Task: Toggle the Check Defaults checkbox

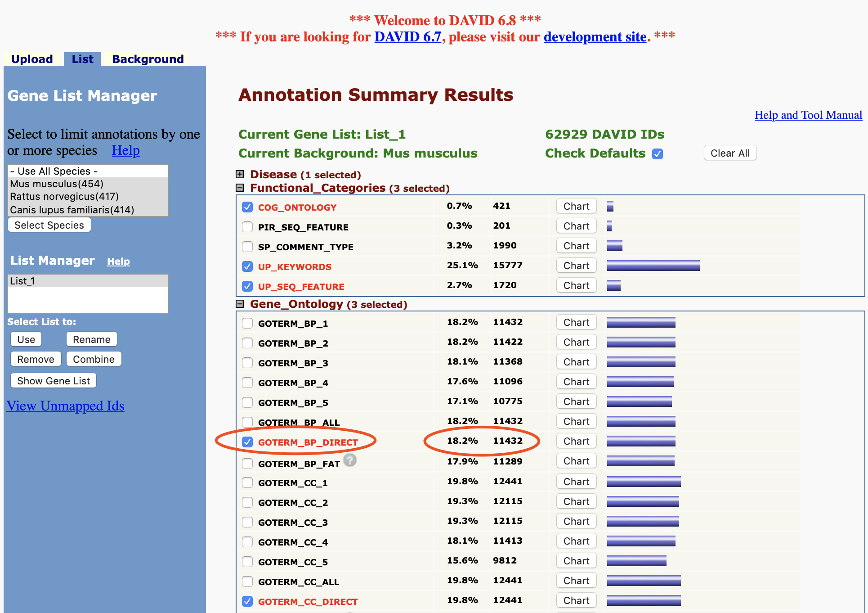Action: click(658, 154)
